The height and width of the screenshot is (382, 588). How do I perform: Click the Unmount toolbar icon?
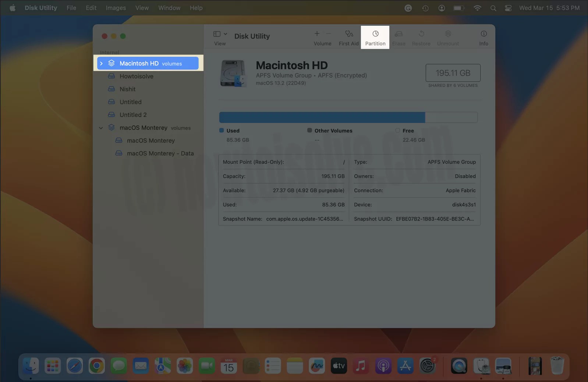pos(448,34)
